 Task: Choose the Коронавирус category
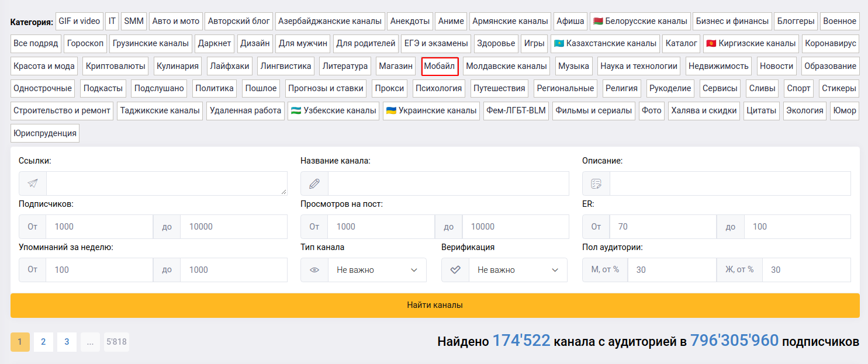tap(831, 43)
